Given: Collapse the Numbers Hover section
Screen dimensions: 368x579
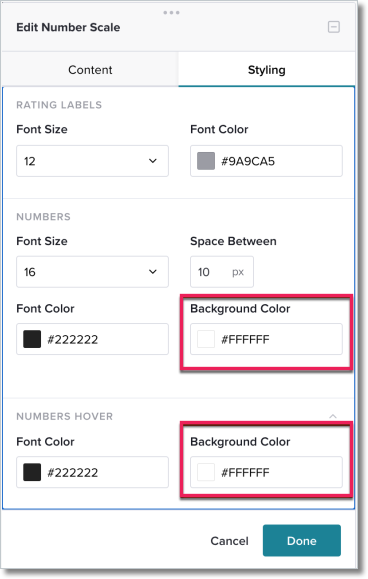Looking at the screenshot, I should [333, 416].
